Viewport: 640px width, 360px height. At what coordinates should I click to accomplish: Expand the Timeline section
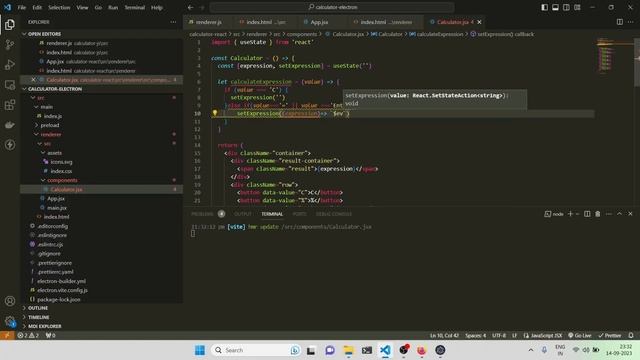[39, 317]
